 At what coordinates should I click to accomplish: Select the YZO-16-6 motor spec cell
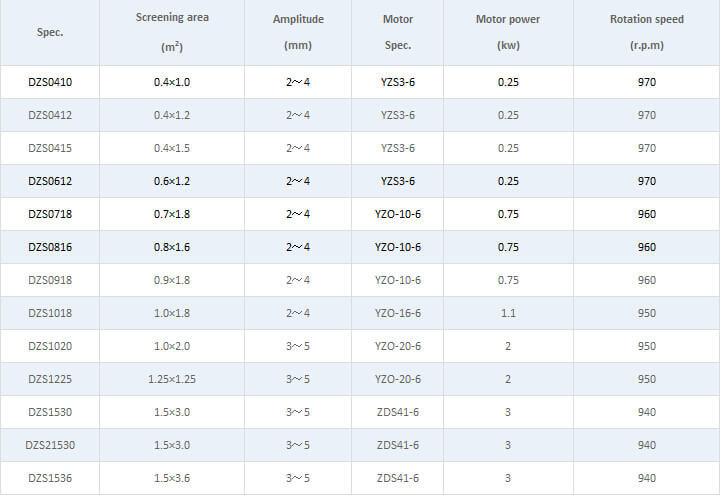coord(397,313)
